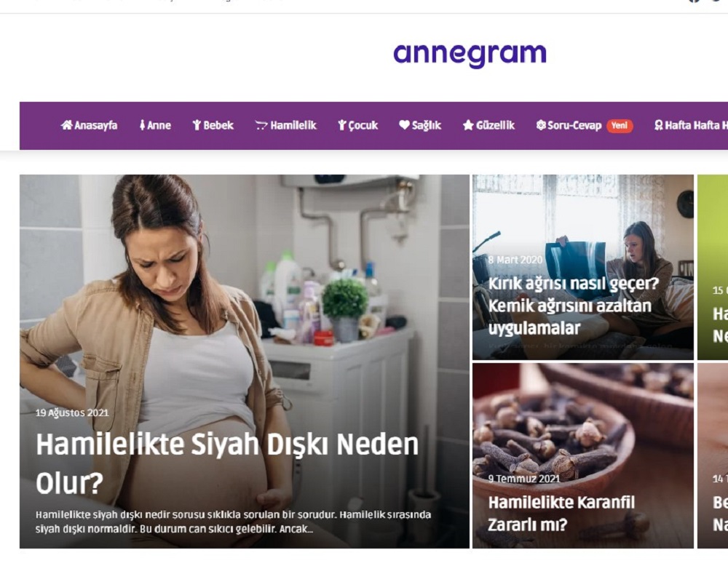Click the child icon next to Çocuk

pos(342,125)
